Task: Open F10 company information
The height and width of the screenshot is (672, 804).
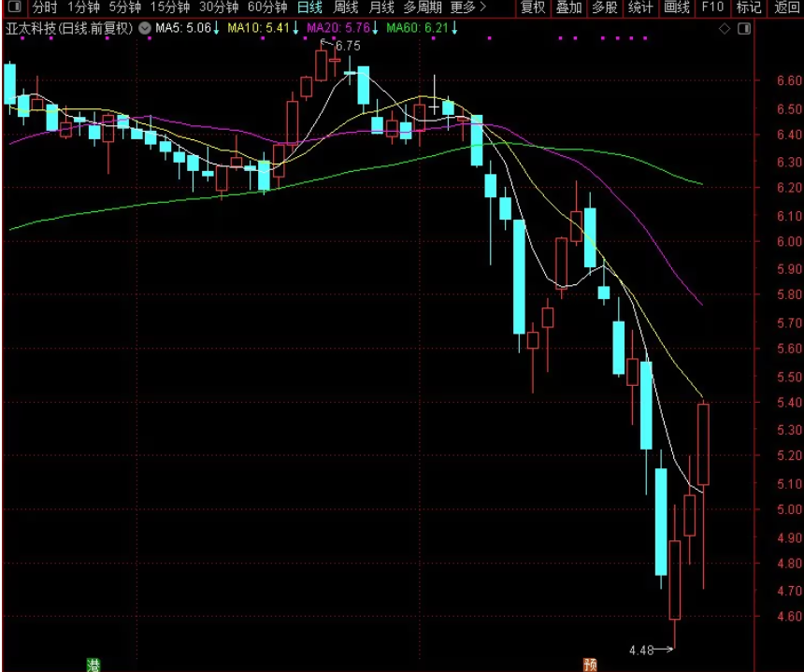Action: click(x=712, y=7)
